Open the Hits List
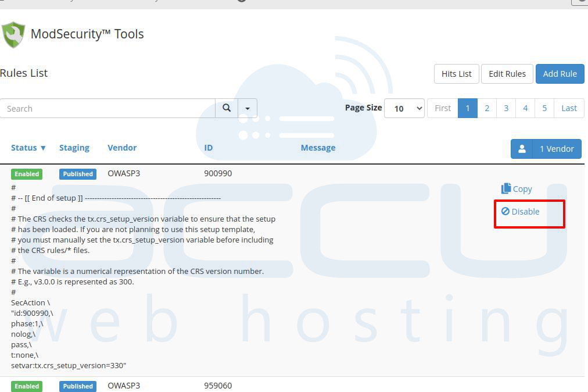The image size is (588, 392). 456,74
